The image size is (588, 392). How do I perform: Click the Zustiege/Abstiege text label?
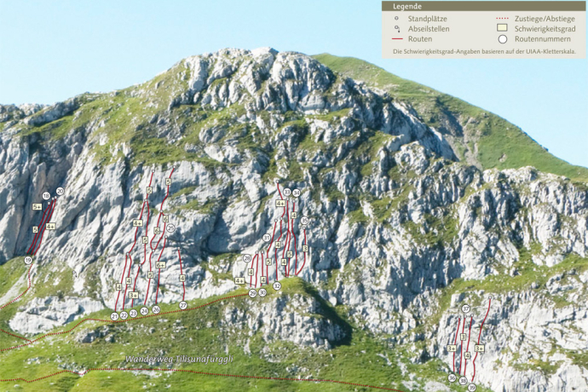coord(545,17)
